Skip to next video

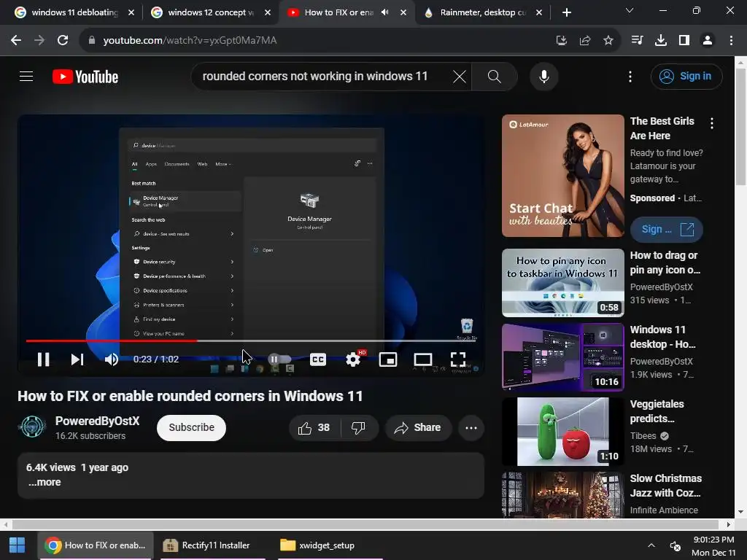77,359
